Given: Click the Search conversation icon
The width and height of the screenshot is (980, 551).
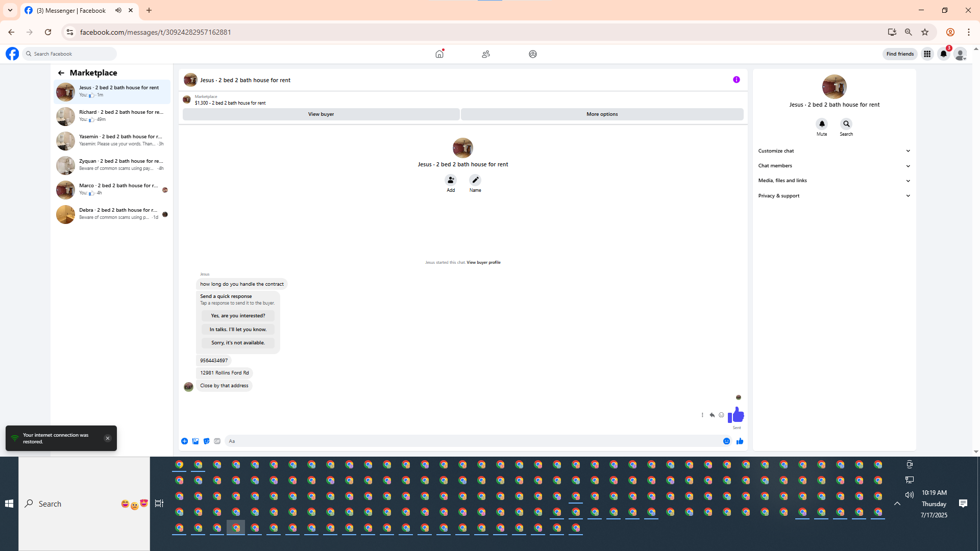Looking at the screenshot, I should click(x=846, y=124).
